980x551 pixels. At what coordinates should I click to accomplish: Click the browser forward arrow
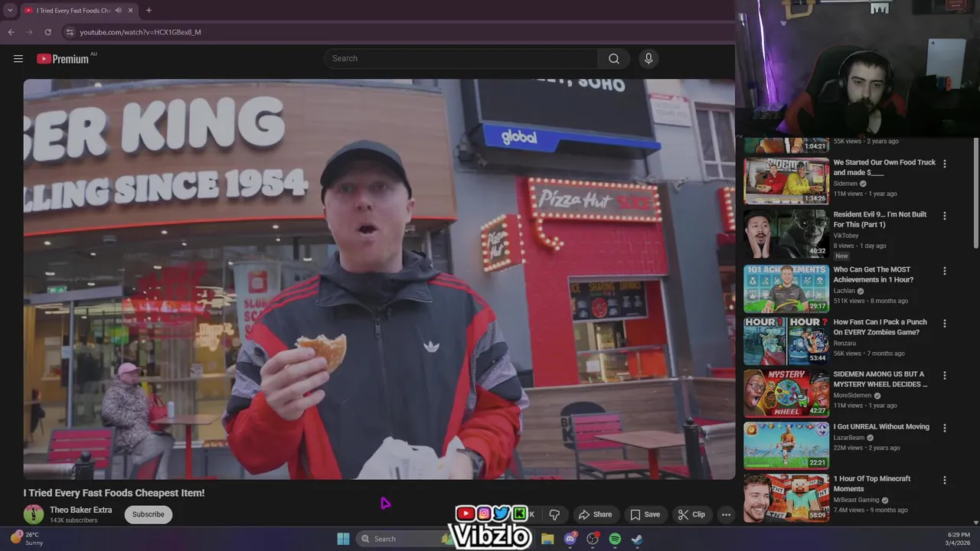pyautogui.click(x=29, y=32)
